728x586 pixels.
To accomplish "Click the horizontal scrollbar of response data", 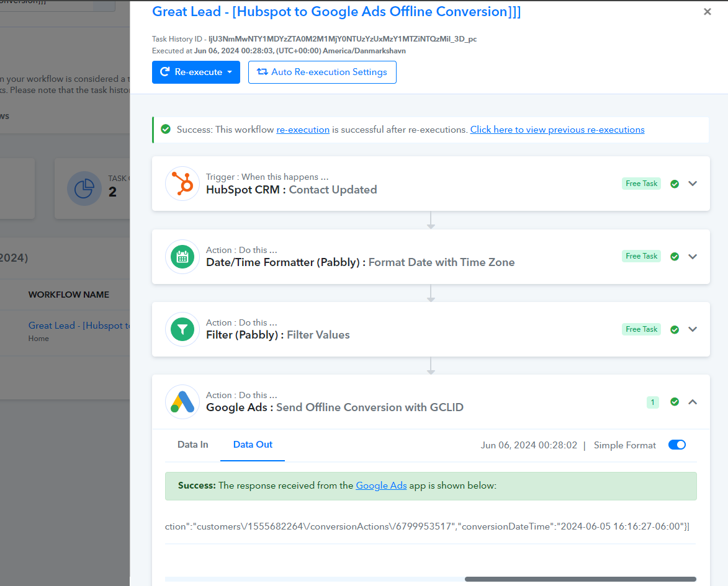I will click(580, 579).
